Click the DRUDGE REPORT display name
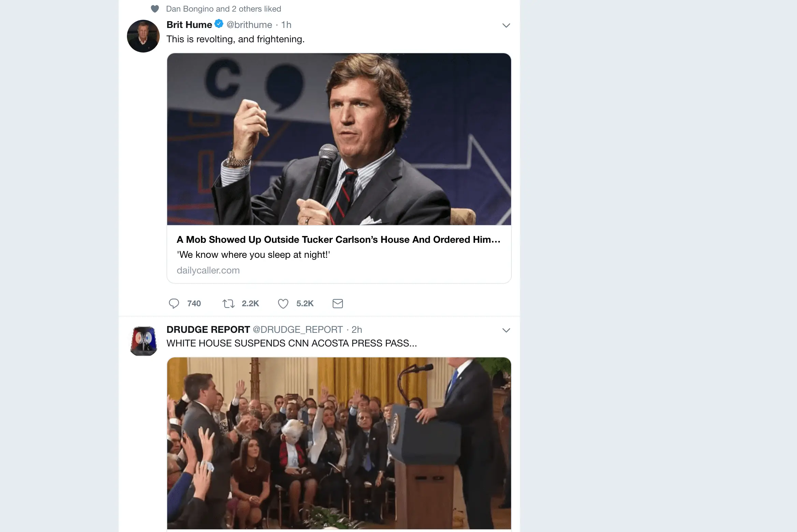 coord(208,329)
